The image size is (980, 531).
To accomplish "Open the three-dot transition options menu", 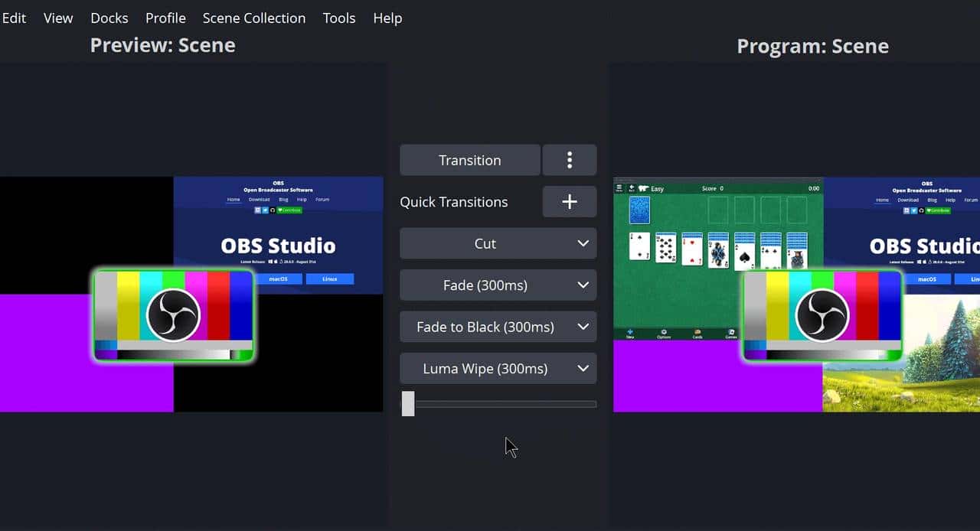I will click(569, 160).
